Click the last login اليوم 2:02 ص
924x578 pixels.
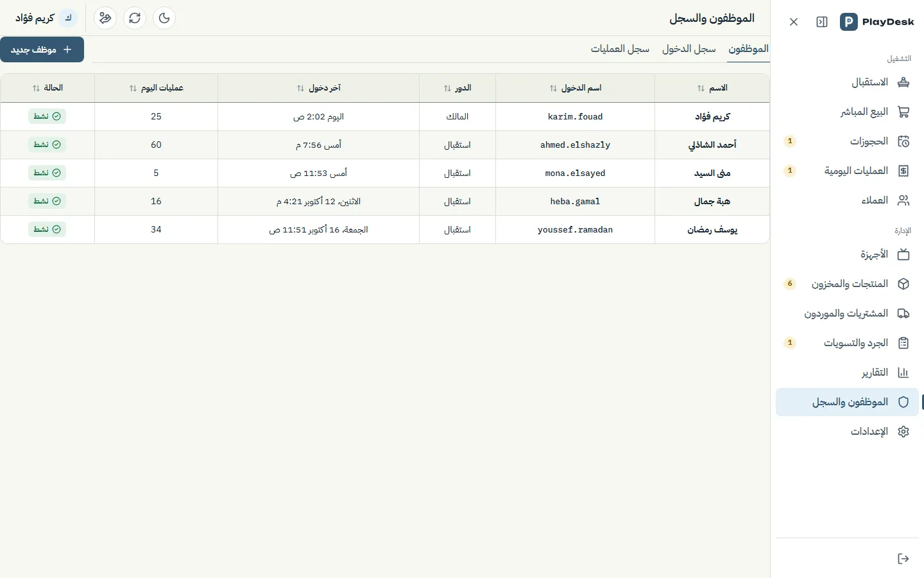[x=319, y=117]
